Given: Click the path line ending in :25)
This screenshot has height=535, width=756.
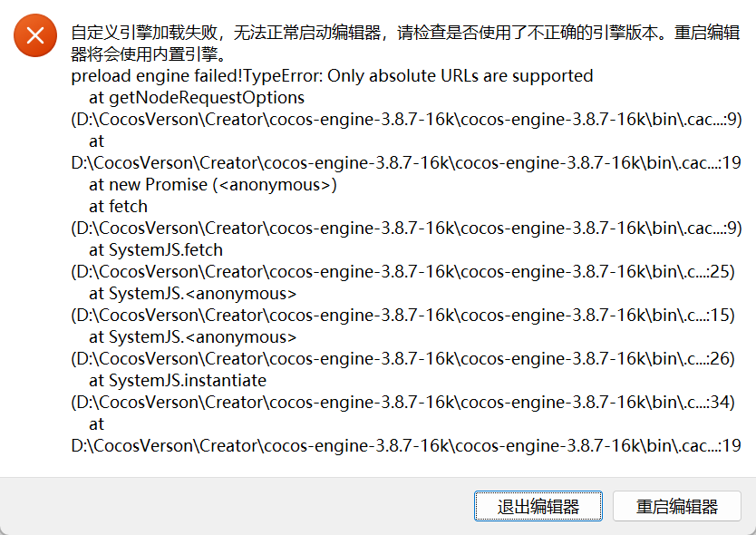Looking at the screenshot, I should [406, 272].
